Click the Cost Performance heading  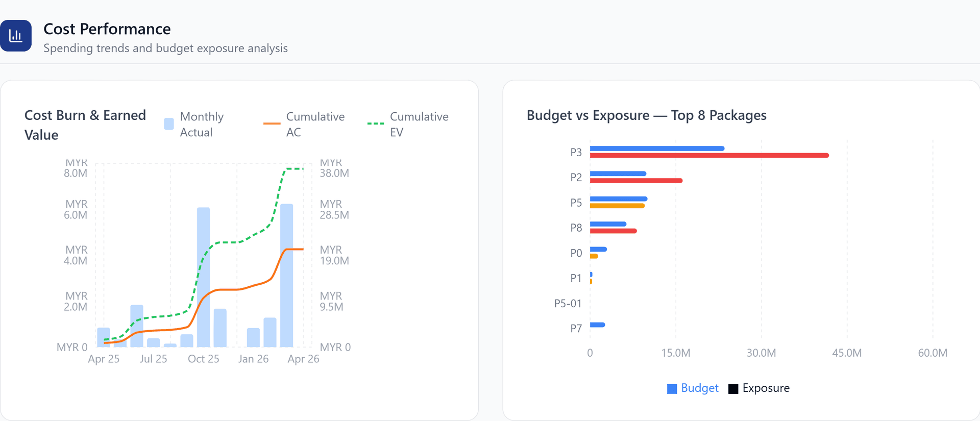click(107, 29)
